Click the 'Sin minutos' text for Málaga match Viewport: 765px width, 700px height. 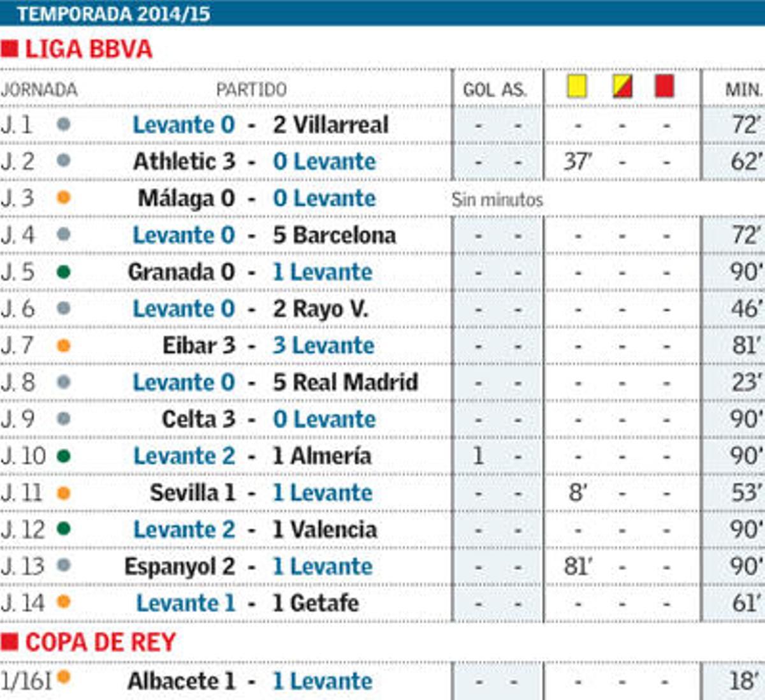(x=497, y=200)
